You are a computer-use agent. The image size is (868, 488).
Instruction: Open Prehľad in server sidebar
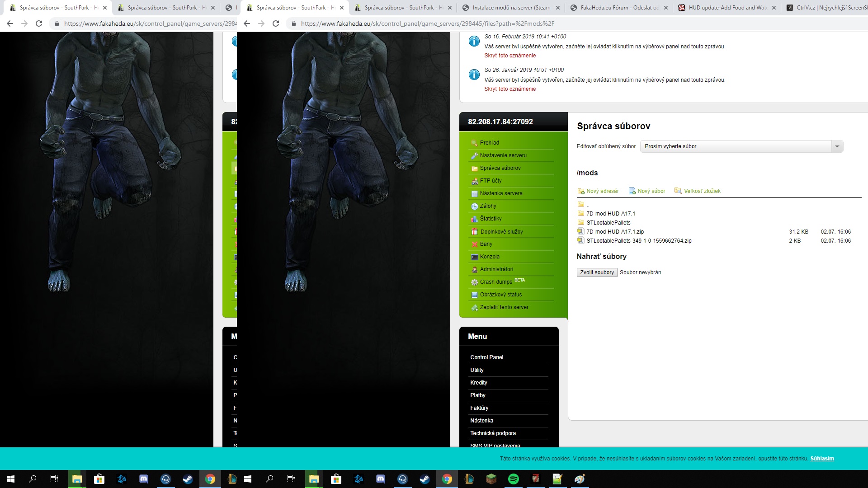tap(489, 143)
